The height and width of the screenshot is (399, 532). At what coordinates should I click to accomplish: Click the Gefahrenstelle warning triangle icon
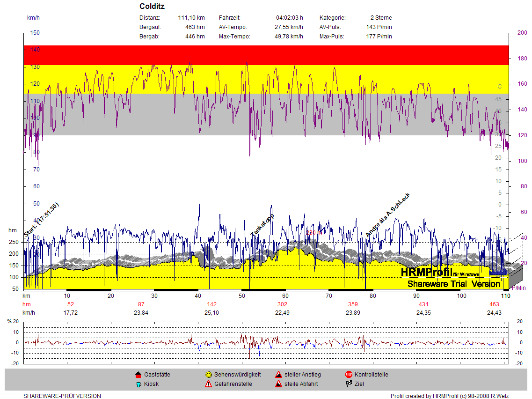coord(208,384)
